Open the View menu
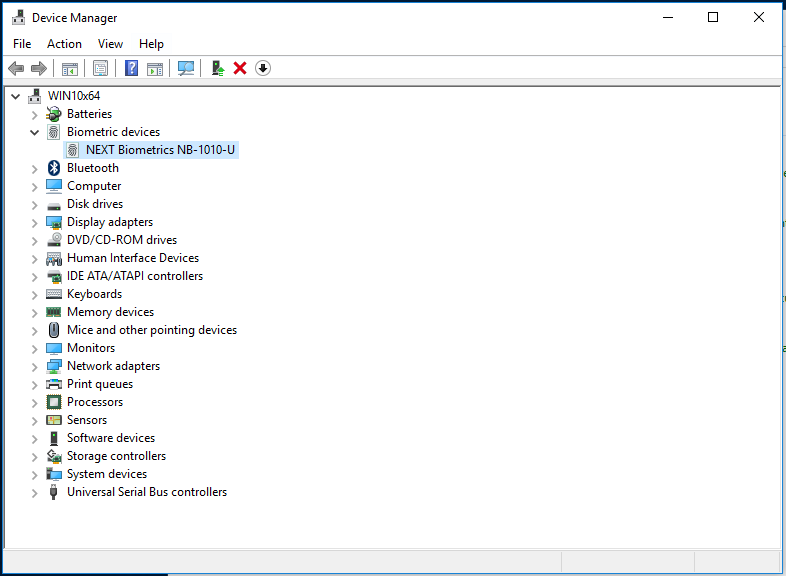786x576 pixels. (x=110, y=44)
